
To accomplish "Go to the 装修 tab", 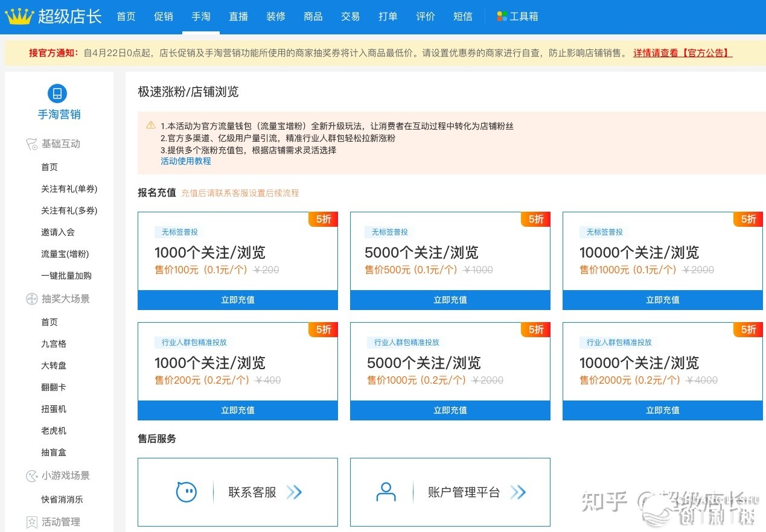I will [276, 16].
